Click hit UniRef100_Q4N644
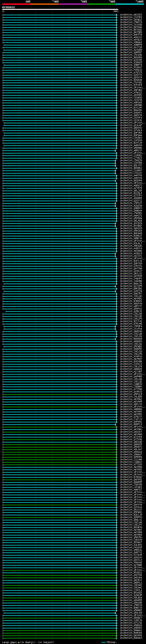This screenshot has width=146, height=644. click(x=131, y=211)
